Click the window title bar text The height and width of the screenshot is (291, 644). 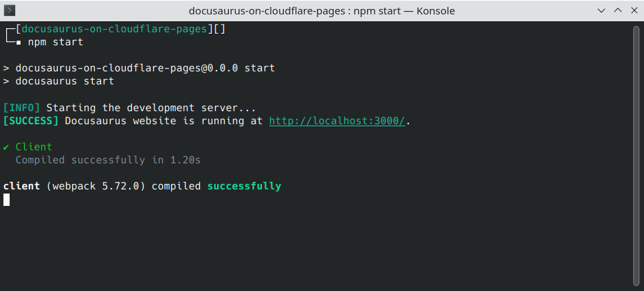(x=321, y=10)
